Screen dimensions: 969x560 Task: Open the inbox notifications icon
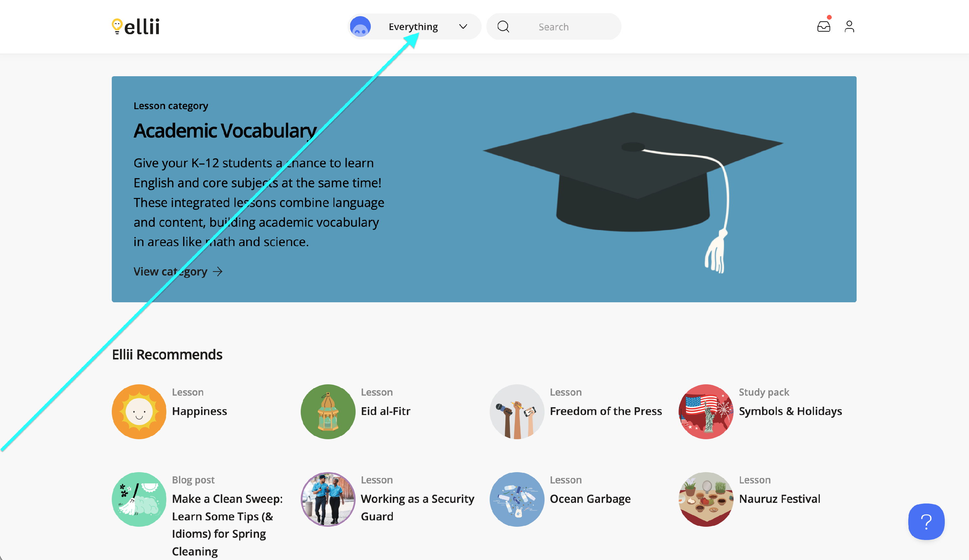[824, 26]
